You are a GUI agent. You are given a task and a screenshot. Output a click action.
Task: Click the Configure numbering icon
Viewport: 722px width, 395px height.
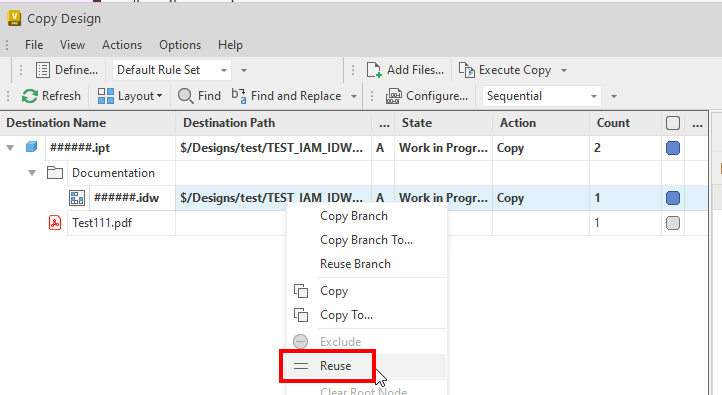coord(393,96)
